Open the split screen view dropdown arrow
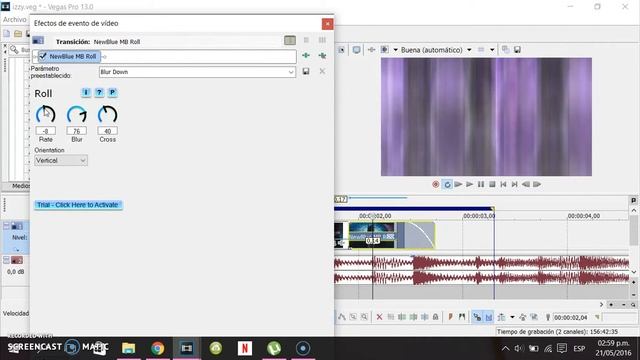The height and width of the screenshot is (360, 640). click(x=395, y=50)
